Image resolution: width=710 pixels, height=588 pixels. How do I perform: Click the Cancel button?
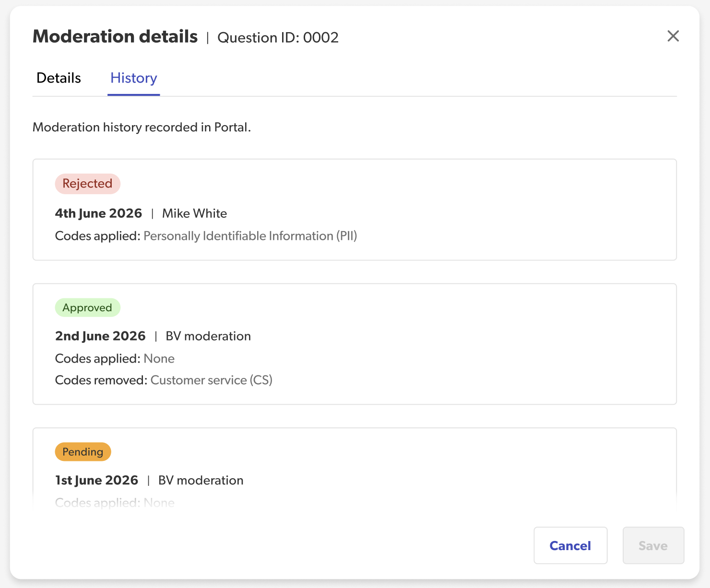pos(570,546)
